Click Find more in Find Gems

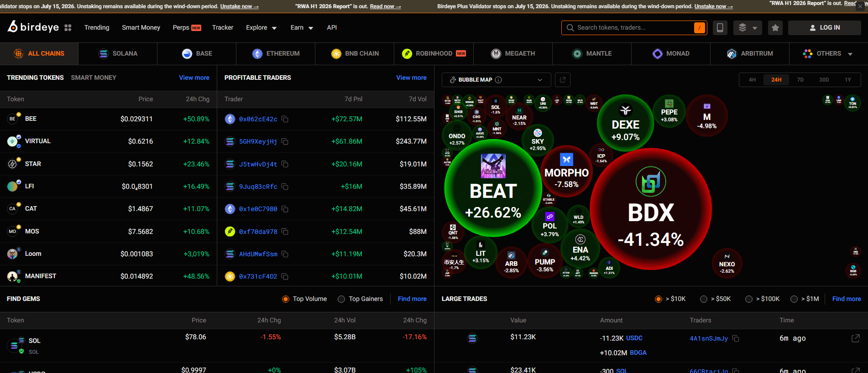412,299
